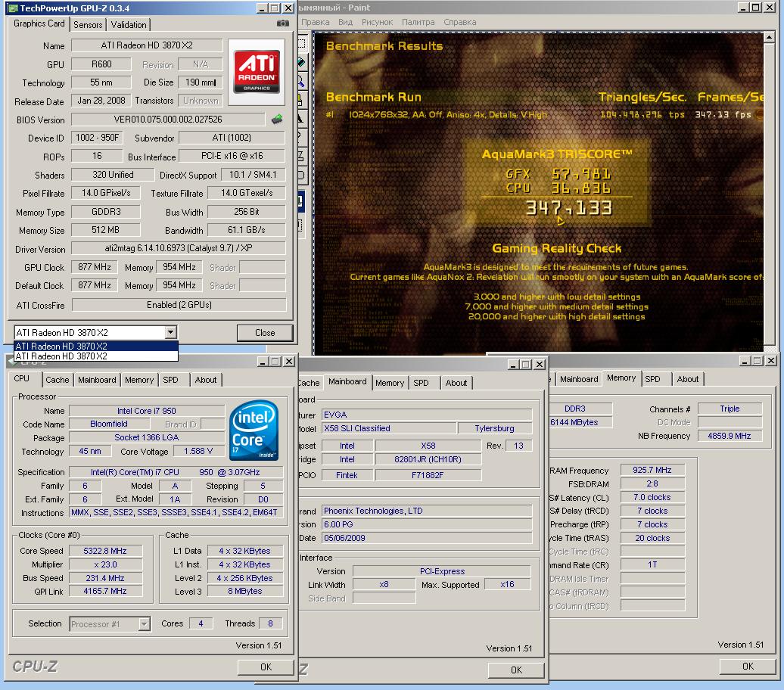Open the Processor #1 selection dropdown
The image size is (784, 690).
coord(144,623)
